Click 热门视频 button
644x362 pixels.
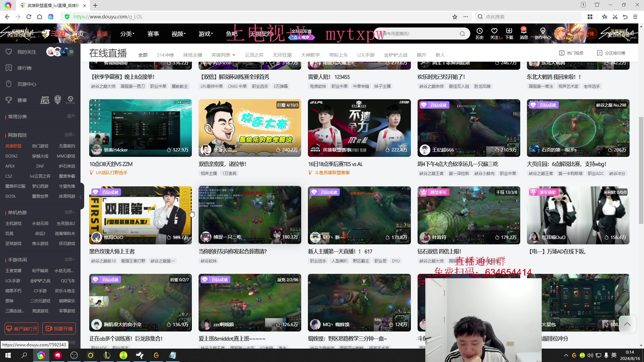[x=571, y=53]
